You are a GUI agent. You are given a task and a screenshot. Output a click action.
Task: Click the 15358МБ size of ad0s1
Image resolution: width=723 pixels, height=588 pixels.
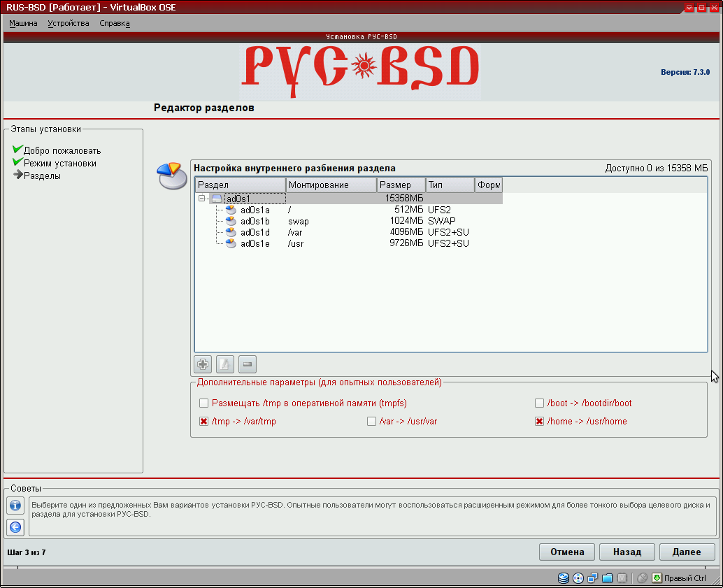(x=404, y=199)
